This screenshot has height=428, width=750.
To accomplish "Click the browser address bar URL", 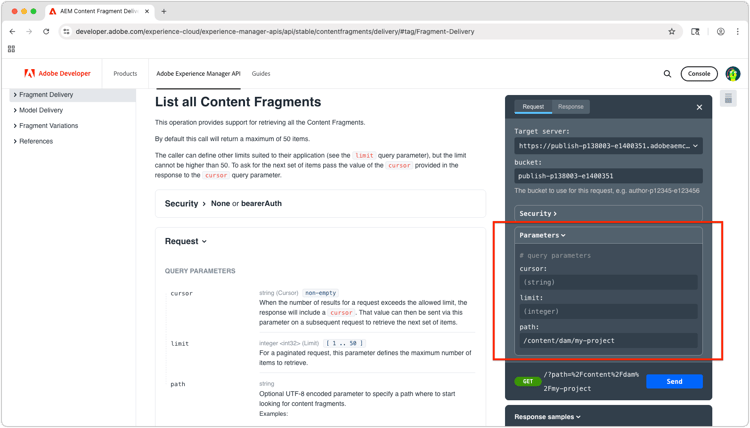I will tap(275, 32).
